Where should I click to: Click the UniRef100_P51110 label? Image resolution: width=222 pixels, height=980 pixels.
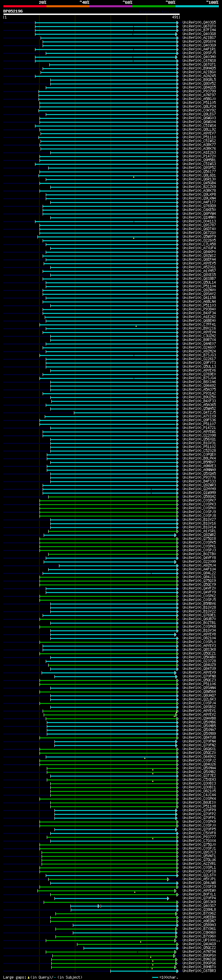pos(199,137)
